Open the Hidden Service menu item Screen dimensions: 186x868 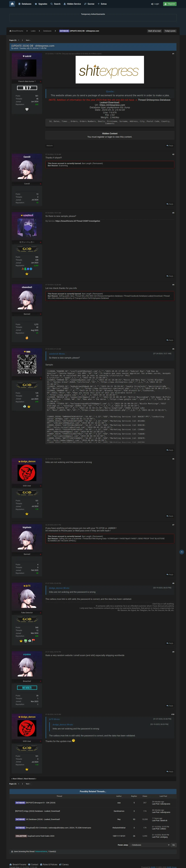click(72, 4)
